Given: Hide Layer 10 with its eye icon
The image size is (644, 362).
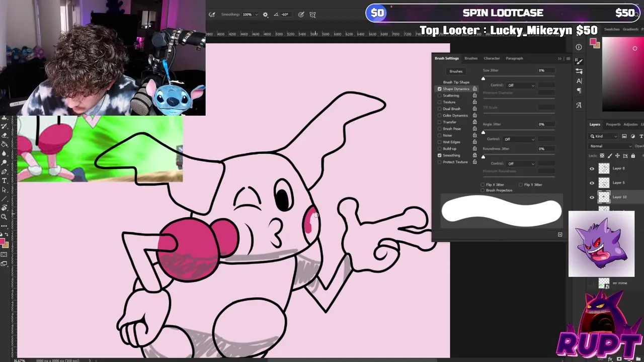Looking at the screenshot, I should coord(592,198).
